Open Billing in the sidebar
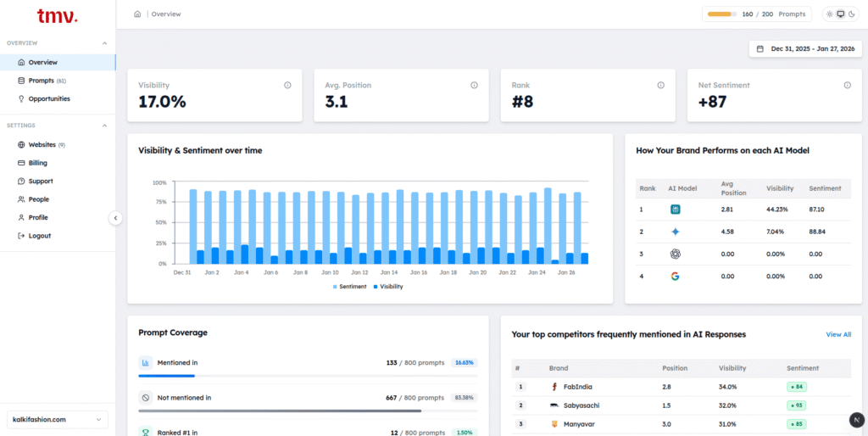868x436 pixels. point(58,164)
